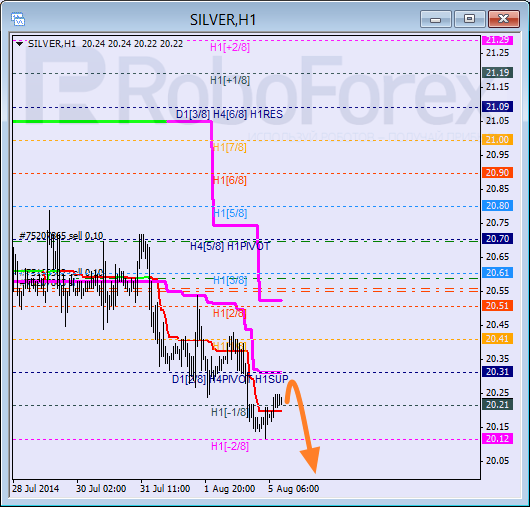
Task: Select the H1[+2/8] level label
Action: click(230, 47)
